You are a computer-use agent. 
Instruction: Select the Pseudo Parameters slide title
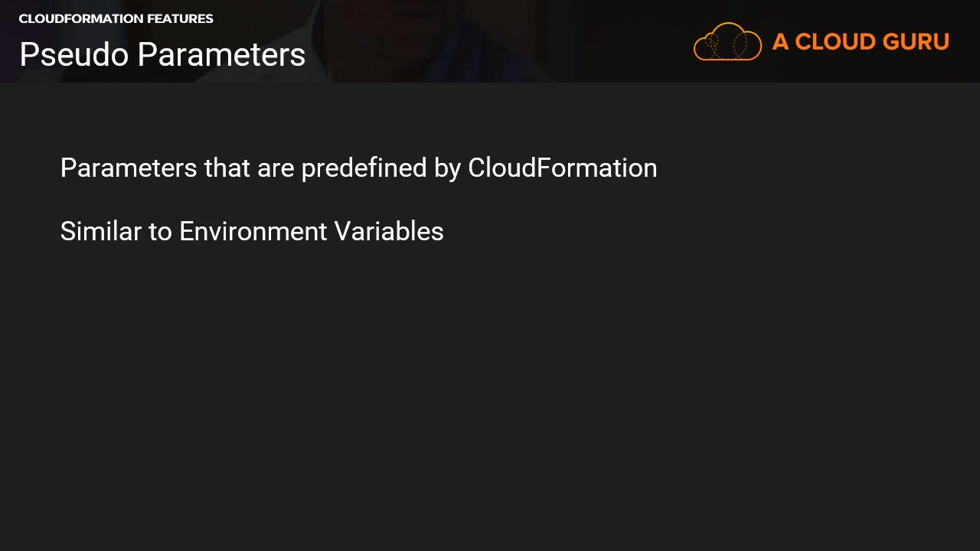[x=162, y=55]
